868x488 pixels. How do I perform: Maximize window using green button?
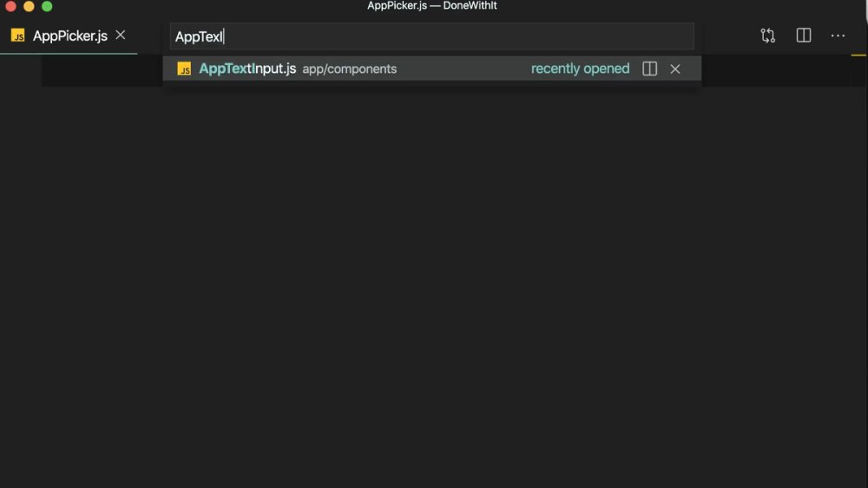point(47,6)
